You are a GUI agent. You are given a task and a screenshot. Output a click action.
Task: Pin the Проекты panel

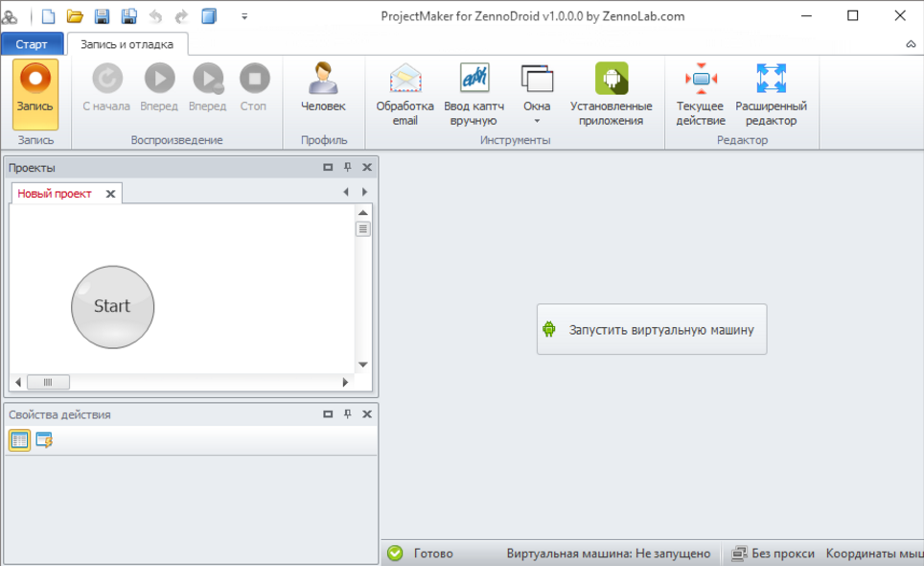pos(348,168)
